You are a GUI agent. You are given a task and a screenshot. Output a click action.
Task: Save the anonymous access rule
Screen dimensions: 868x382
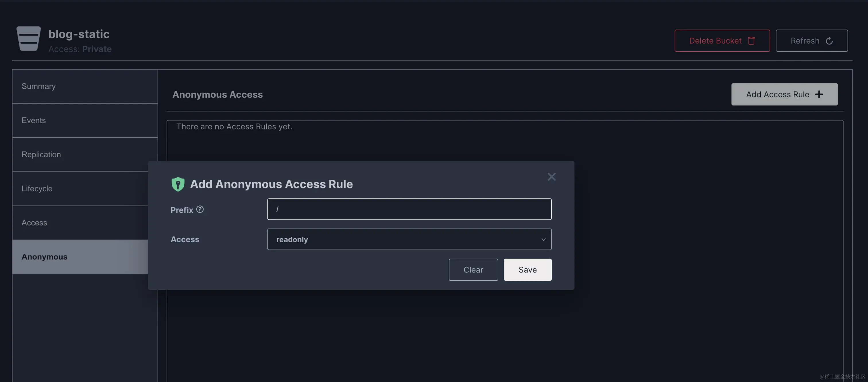click(x=528, y=270)
